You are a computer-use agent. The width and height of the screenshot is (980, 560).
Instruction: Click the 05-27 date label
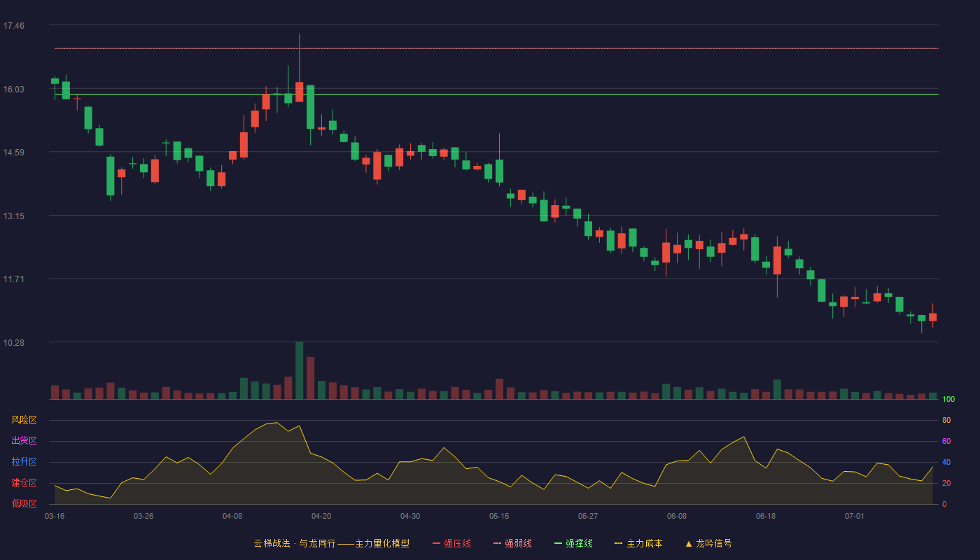click(588, 516)
